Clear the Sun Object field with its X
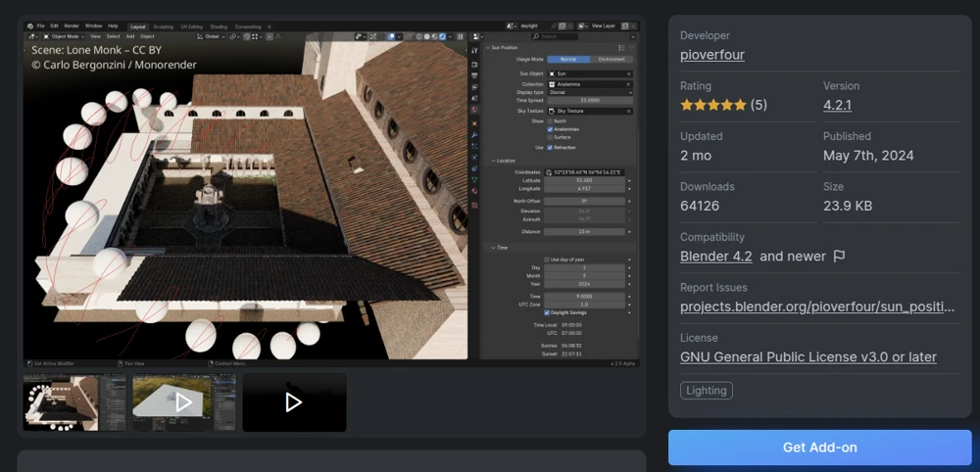The height and width of the screenshot is (472, 980). click(x=629, y=73)
